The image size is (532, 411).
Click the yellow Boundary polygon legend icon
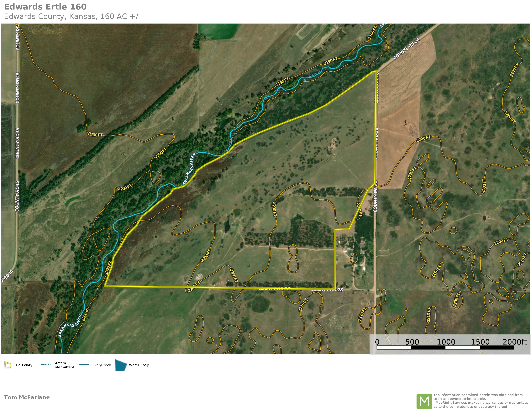click(8, 365)
